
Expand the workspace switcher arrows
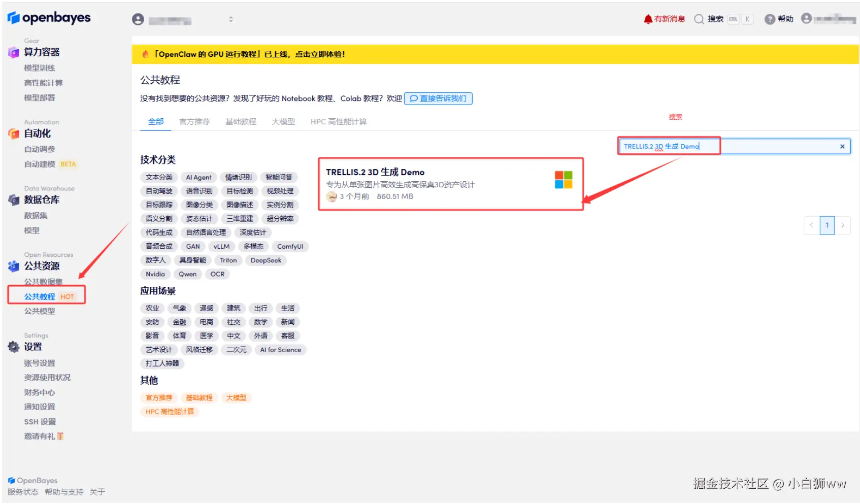tap(231, 19)
